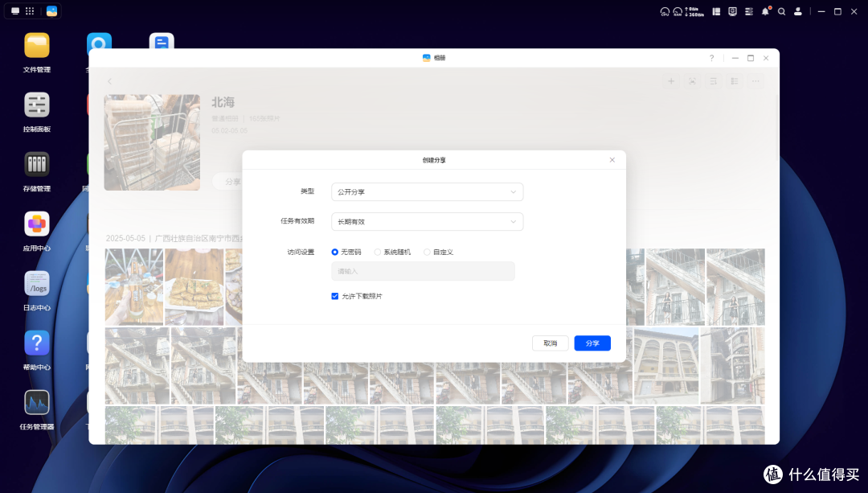Open notifications bell

pyautogui.click(x=765, y=11)
